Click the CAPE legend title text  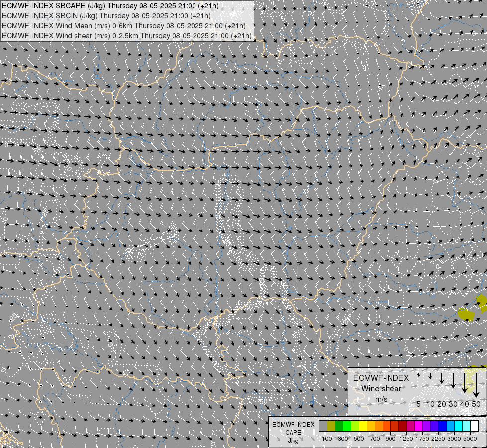point(293,432)
